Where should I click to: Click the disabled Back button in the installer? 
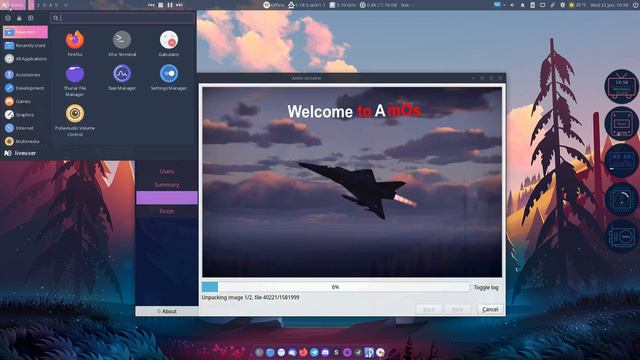(429, 309)
